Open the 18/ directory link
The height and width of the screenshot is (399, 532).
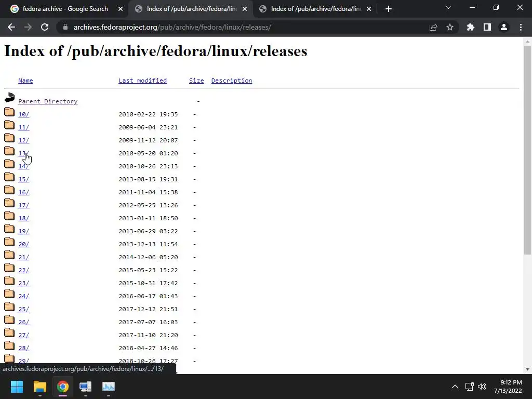(x=24, y=218)
